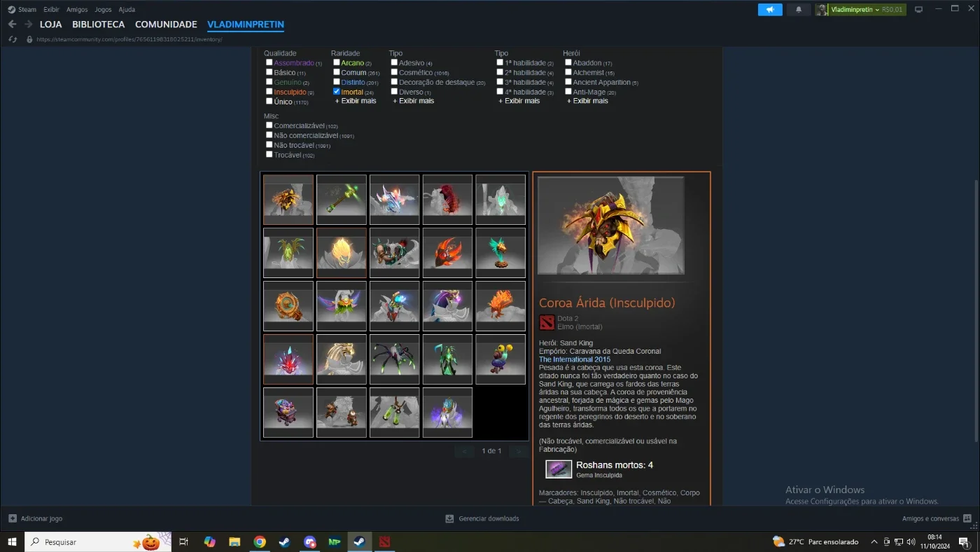Open the VLADIMINPRETIN profile tab
Viewport: 980px width, 552px height.
[246, 25]
